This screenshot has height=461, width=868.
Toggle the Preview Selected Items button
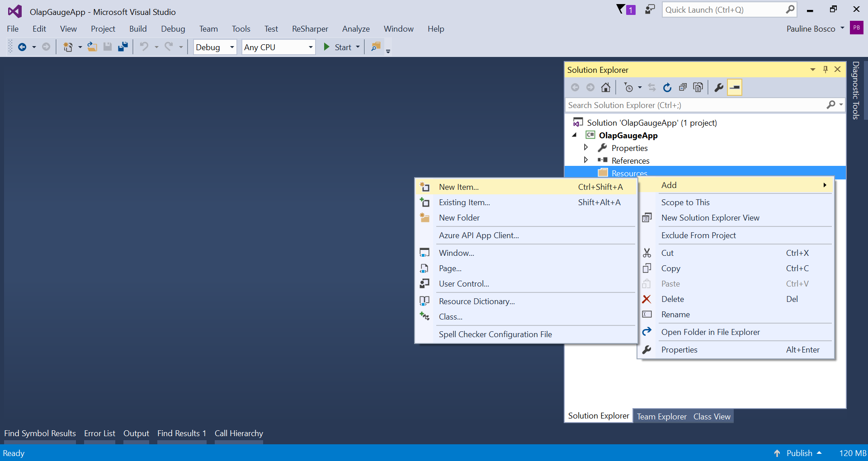pos(735,87)
